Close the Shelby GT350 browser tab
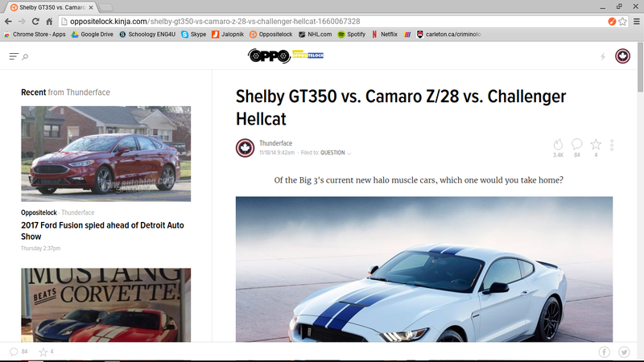The height and width of the screenshot is (362, 644). coord(91,7)
